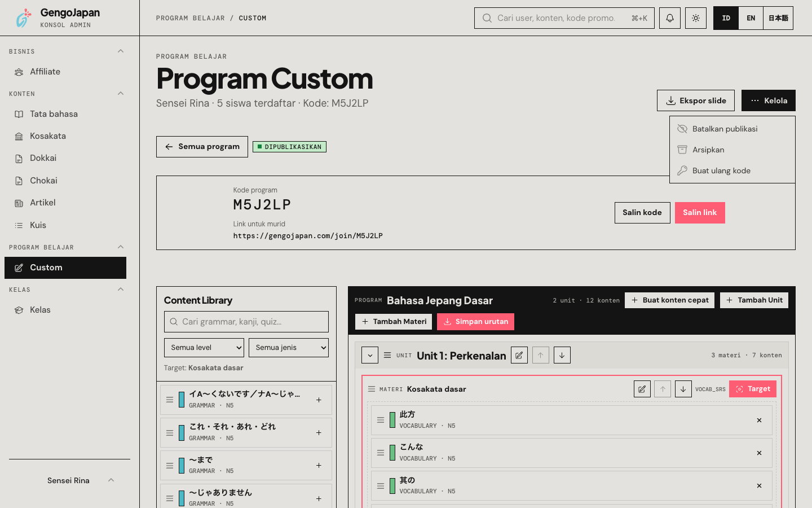Collapse the BISNIS sidebar section
The width and height of the screenshot is (812, 508).
(x=121, y=51)
